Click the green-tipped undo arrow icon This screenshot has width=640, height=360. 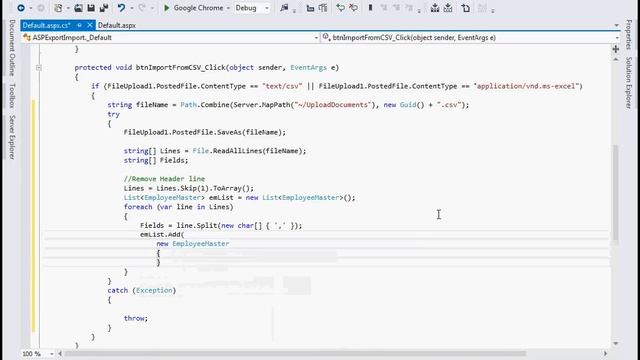pyautogui.click(x=340, y=7)
